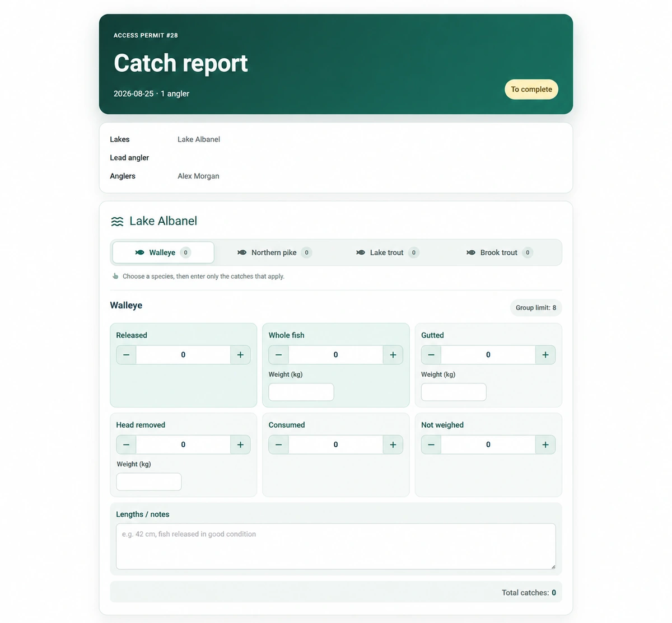This screenshot has height=623, width=672.
Task: Click the Brook trout fish icon
Action: (471, 252)
